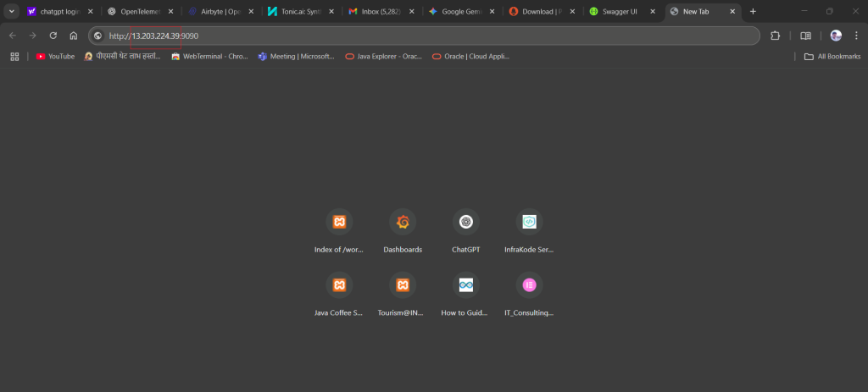Open a new tab with plus button
This screenshot has height=392, width=868.
tap(753, 12)
